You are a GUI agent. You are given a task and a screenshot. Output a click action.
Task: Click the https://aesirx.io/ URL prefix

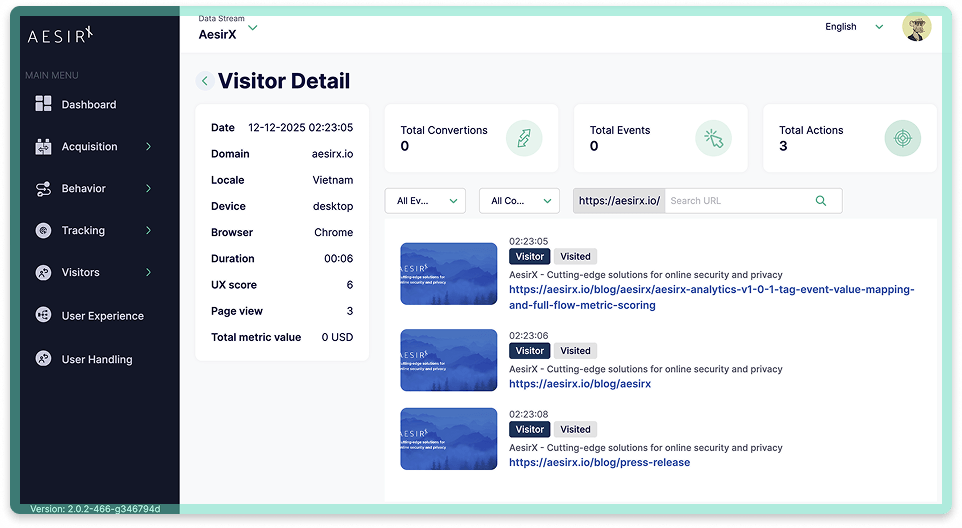coord(619,201)
